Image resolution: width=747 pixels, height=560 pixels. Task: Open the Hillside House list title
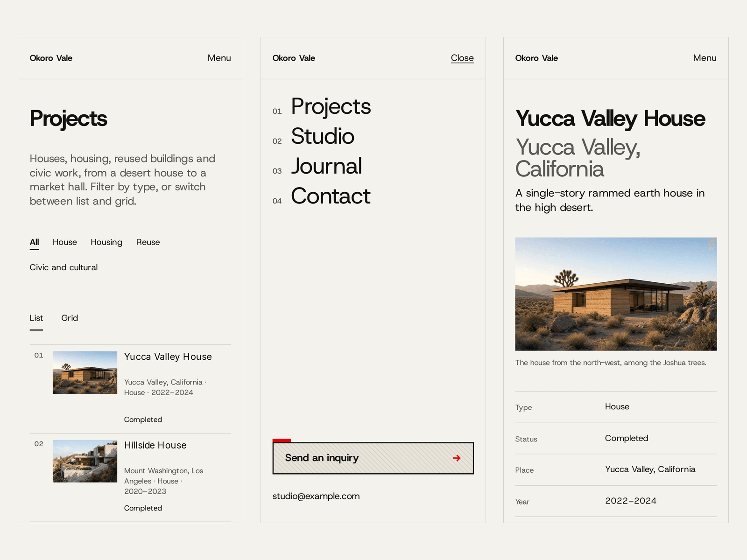[x=155, y=445]
